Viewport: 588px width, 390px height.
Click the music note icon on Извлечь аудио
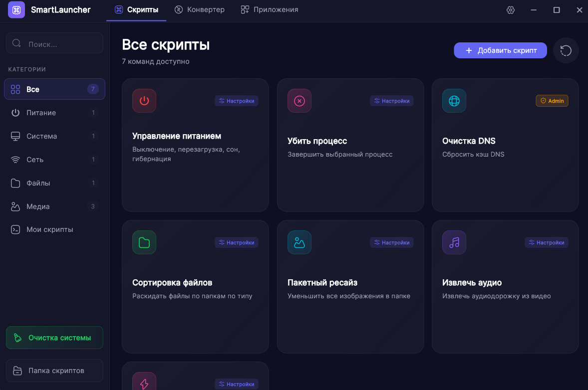454,242
